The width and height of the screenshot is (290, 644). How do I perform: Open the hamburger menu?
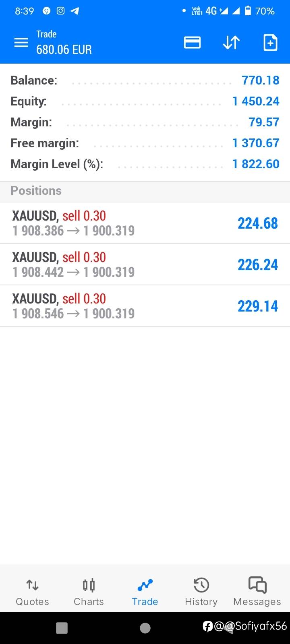pyautogui.click(x=21, y=42)
